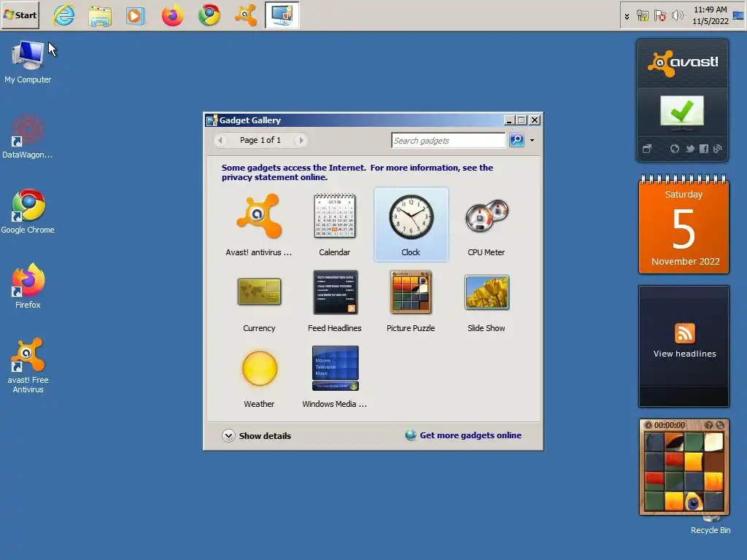
Task: Click the 'Page 1 of 1' text
Action: 260,140
